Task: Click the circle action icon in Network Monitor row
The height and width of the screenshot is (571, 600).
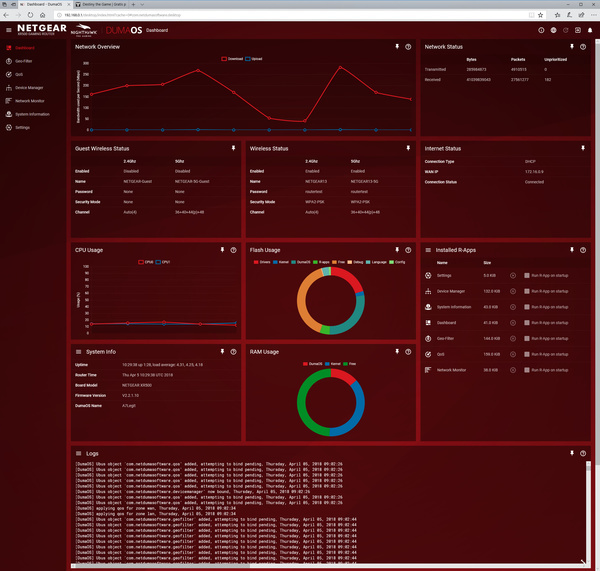Action: (x=513, y=370)
